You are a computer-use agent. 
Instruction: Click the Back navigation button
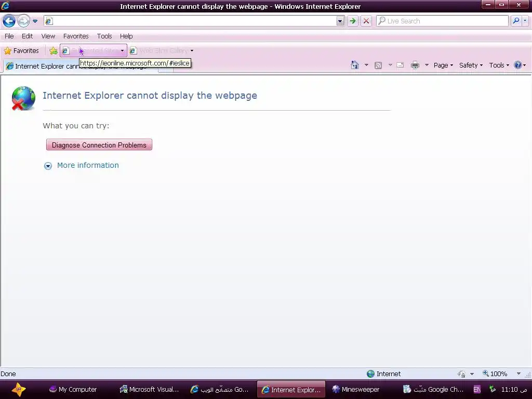coord(9,21)
